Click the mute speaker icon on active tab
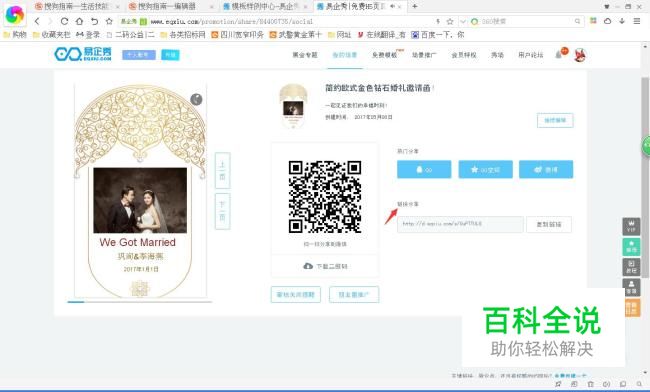This screenshot has height=392, width=650. click(392, 6)
